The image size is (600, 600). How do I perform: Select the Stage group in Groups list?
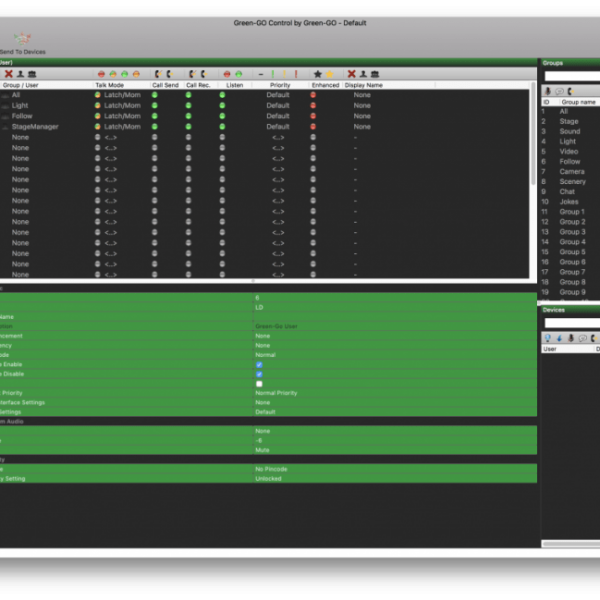[569, 121]
